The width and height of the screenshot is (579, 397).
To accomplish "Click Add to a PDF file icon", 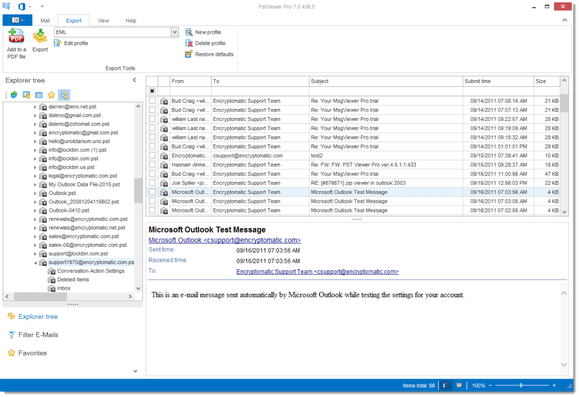I will click(x=16, y=36).
